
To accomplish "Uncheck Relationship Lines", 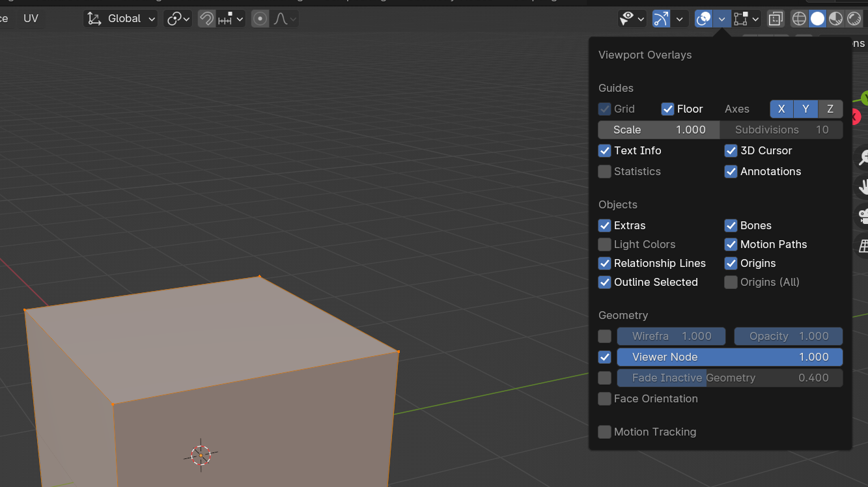I will coord(604,263).
